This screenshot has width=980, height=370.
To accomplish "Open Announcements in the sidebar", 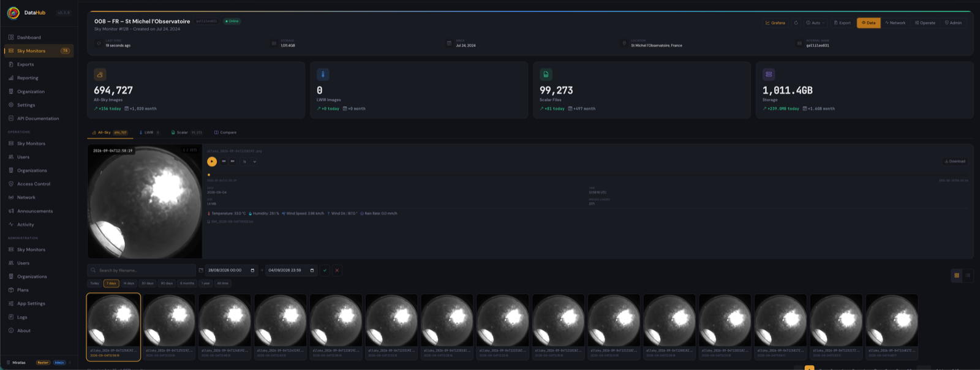I will click(39, 211).
